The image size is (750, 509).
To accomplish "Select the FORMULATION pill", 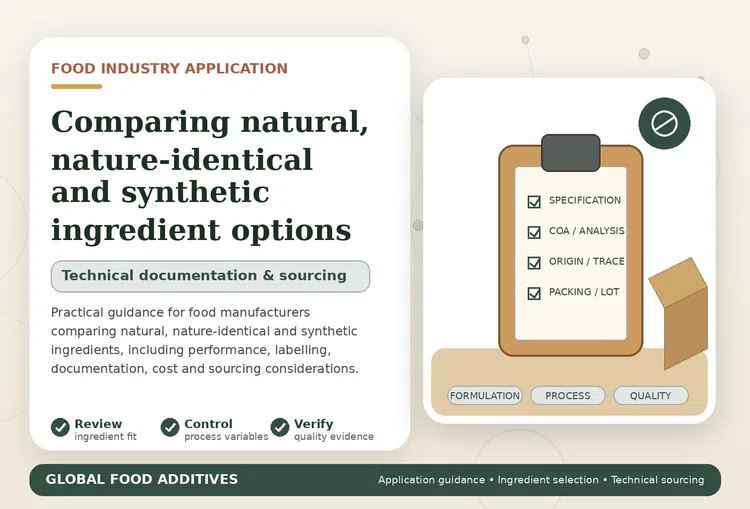I will 485,396.
